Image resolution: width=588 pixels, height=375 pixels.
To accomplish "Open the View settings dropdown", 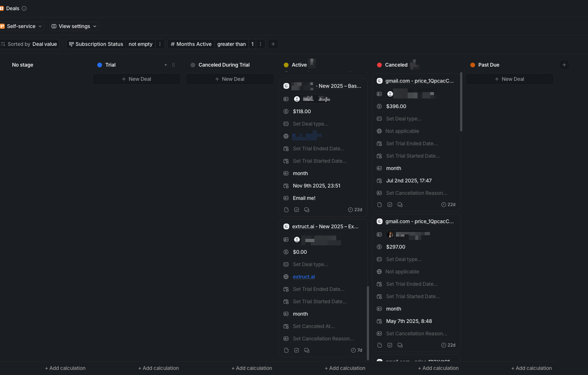I will (x=74, y=26).
